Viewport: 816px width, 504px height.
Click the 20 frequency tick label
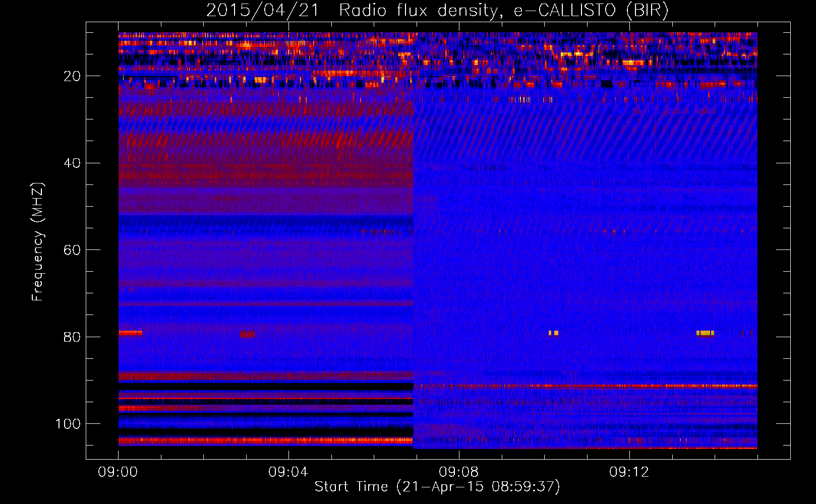(x=72, y=76)
